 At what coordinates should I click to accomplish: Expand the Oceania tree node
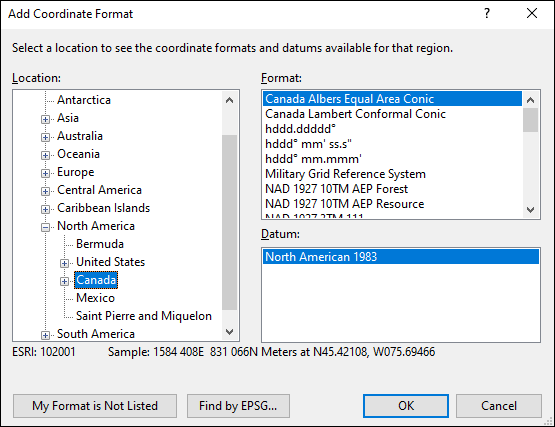(x=45, y=155)
